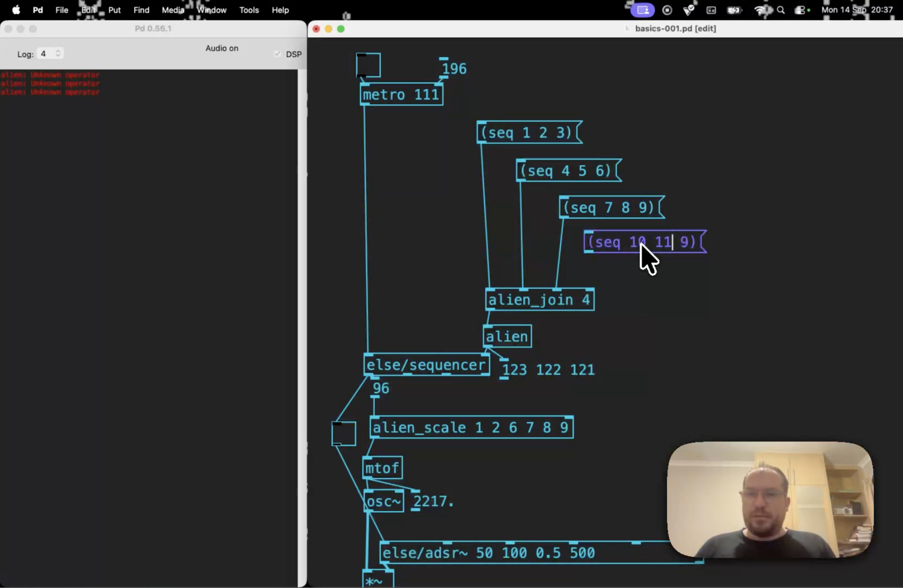This screenshot has width=903, height=588.
Task: Click the keyboard input source icon
Action: [711, 10]
